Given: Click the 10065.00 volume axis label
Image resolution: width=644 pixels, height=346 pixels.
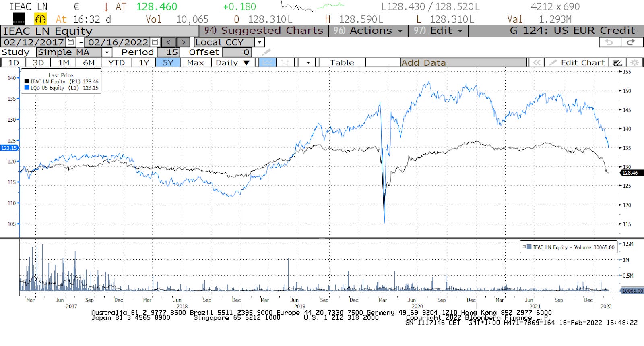Looking at the screenshot, I should pyautogui.click(x=632, y=291).
